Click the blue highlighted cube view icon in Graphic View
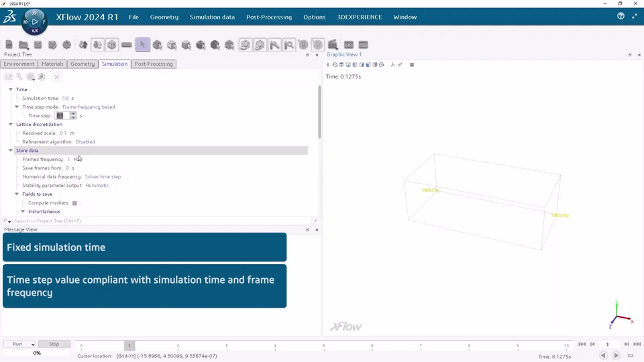 [368, 65]
